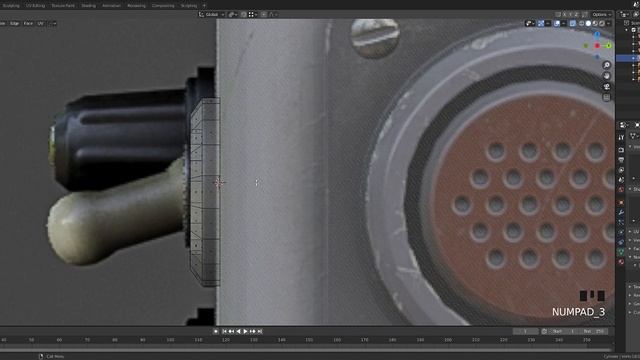
Task: Toggle Y axis mesh mirror
Action: (x=571, y=15)
